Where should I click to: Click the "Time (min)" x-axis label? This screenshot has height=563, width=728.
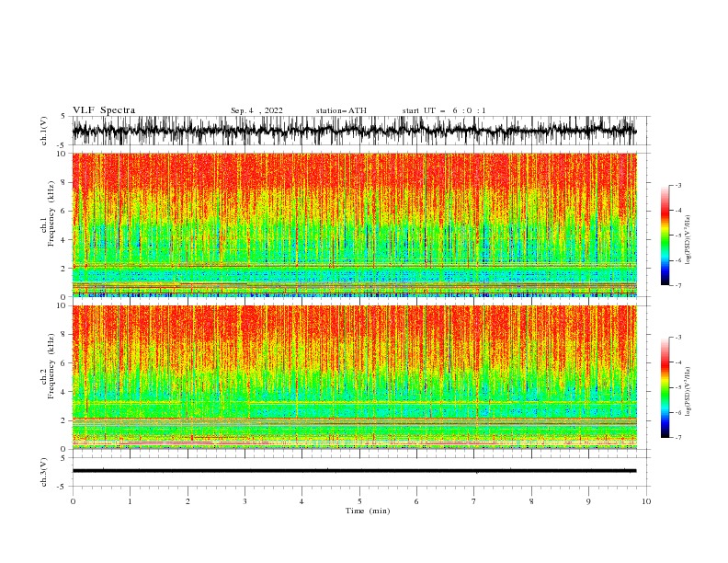point(368,511)
